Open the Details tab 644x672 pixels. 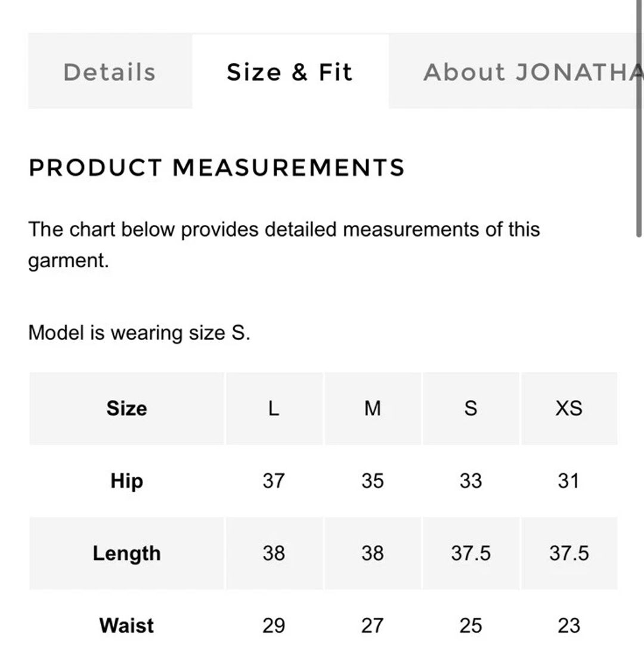click(x=110, y=72)
